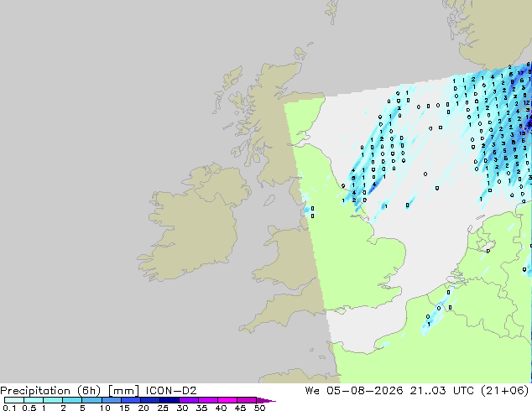Click the date '05-08-2026' text

click(365, 391)
